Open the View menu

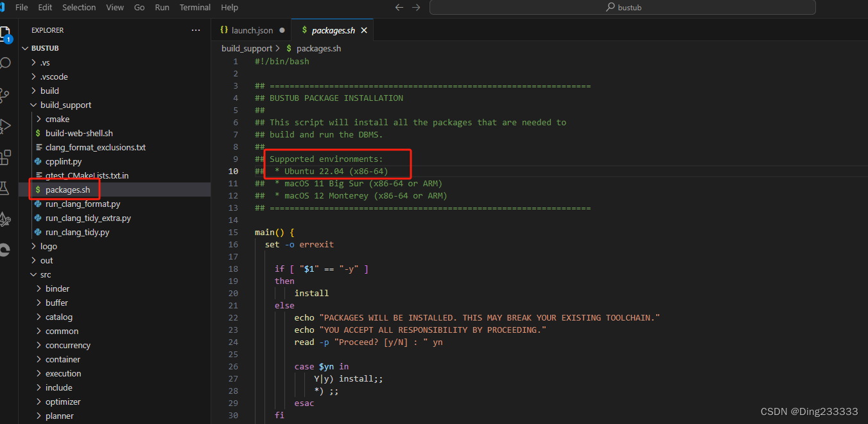(115, 8)
